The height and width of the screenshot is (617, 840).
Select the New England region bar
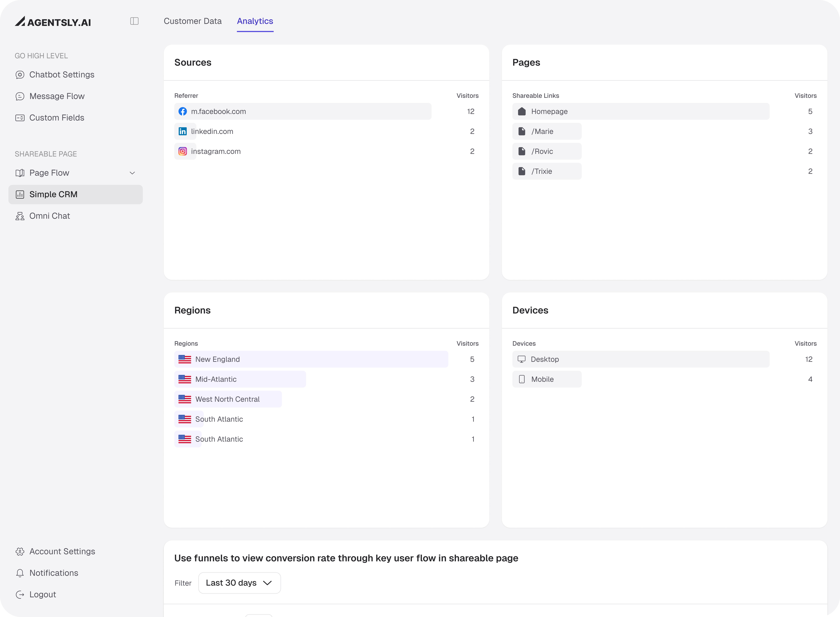coord(311,359)
